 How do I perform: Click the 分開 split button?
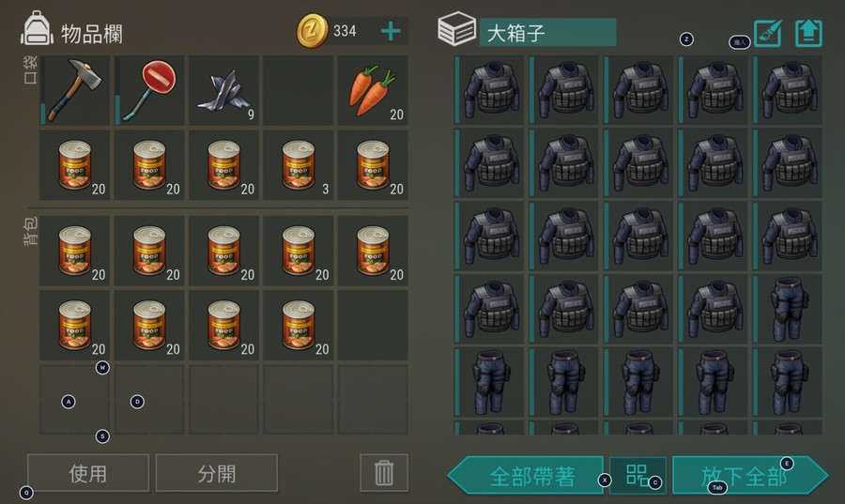[217, 473]
